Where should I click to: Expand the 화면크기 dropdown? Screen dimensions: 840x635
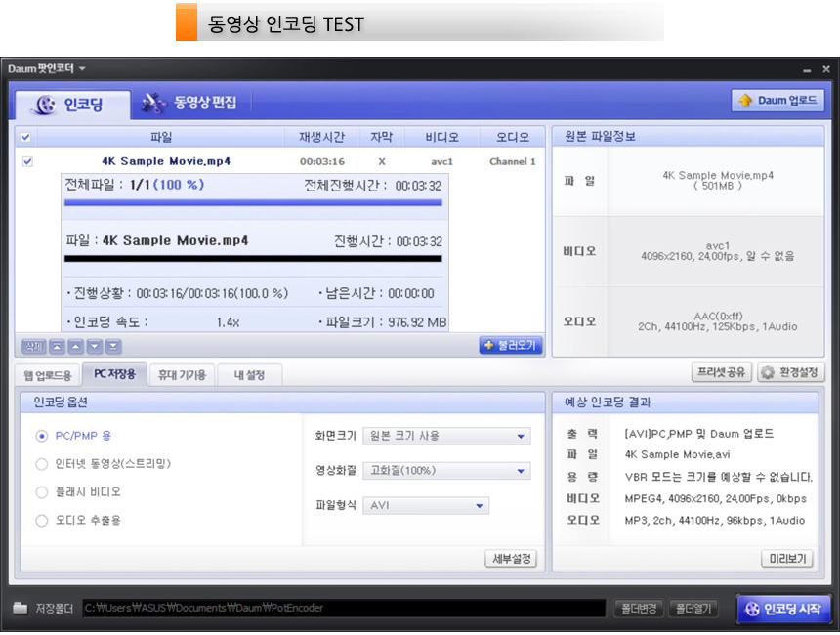tap(446, 436)
